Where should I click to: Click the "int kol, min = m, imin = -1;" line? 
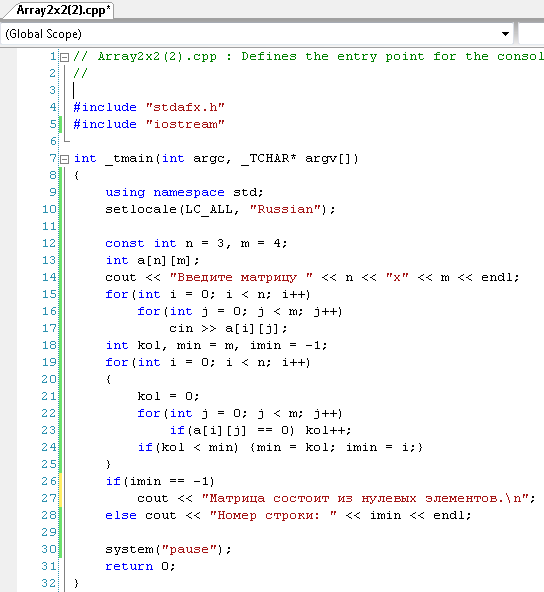216,345
